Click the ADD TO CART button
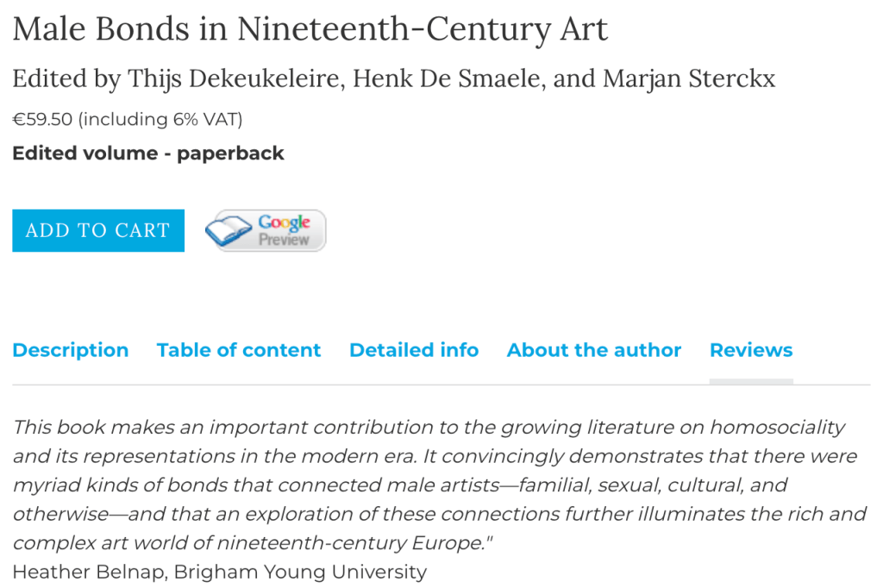The image size is (883, 588). point(98,230)
